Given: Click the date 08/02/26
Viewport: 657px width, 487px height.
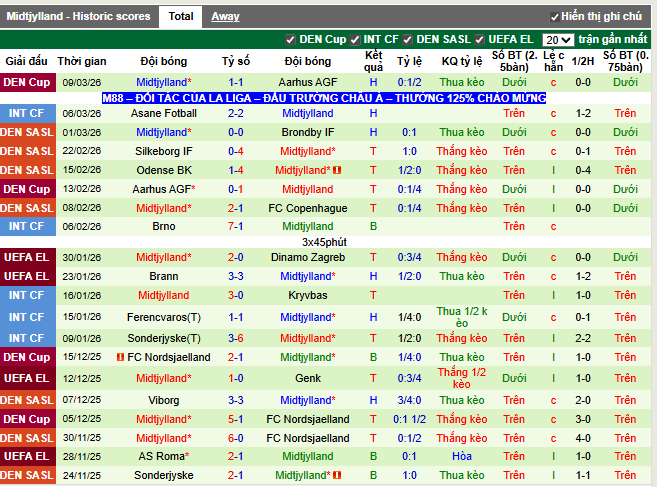Looking at the screenshot, I should point(82,208).
